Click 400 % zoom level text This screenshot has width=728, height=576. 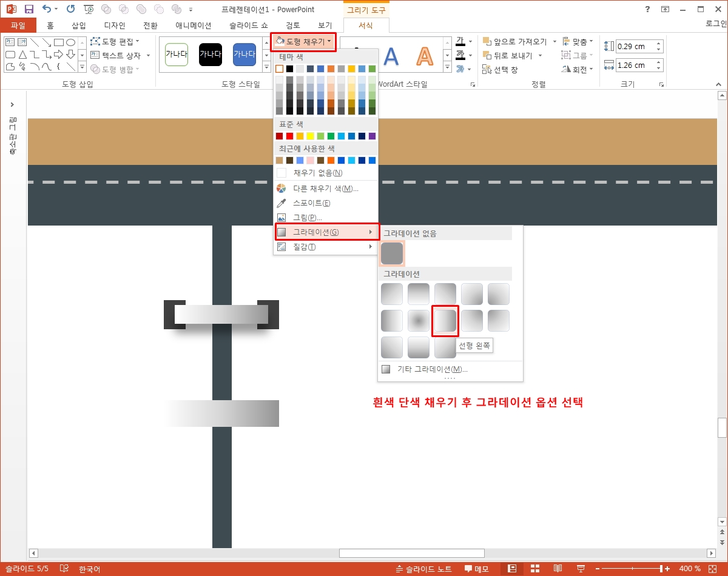tap(689, 569)
